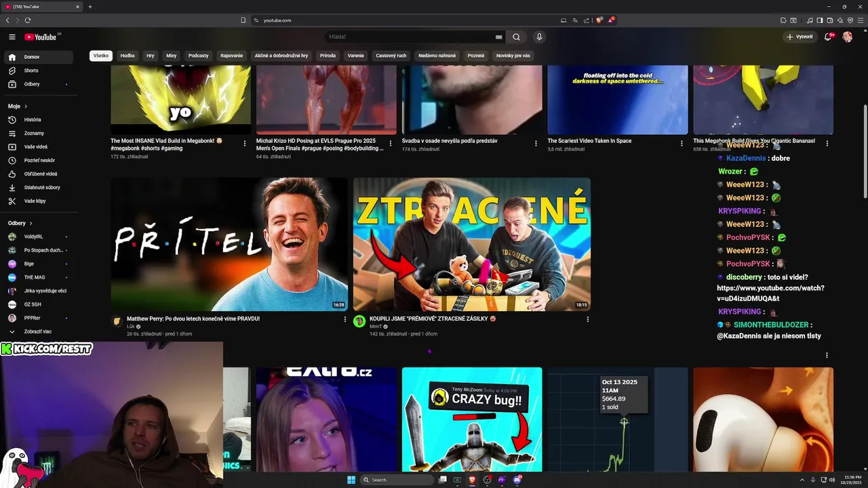Select the Hry filter chip
This screenshot has height=488, width=868.
(151, 56)
